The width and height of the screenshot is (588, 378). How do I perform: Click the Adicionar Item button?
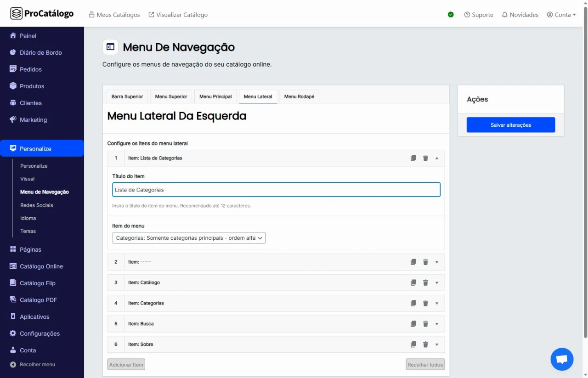tap(126, 365)
